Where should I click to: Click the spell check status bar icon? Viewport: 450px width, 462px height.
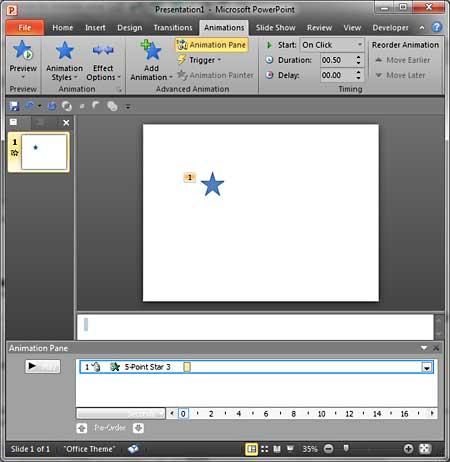133,449
